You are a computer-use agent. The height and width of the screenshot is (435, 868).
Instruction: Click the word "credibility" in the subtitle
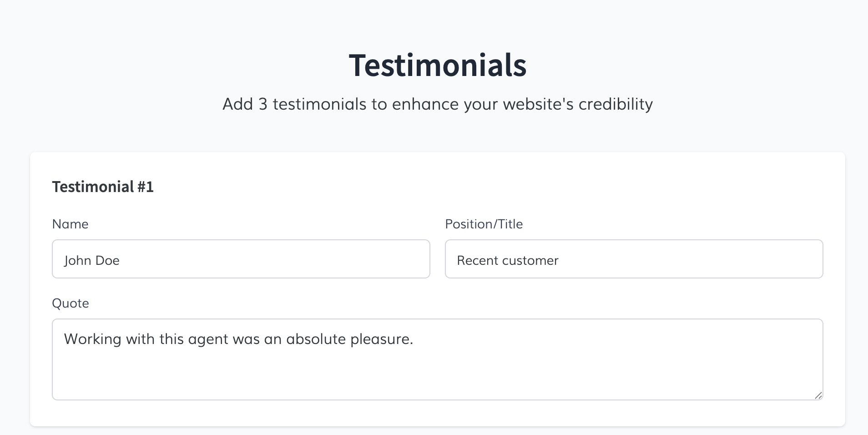[616, 104]
